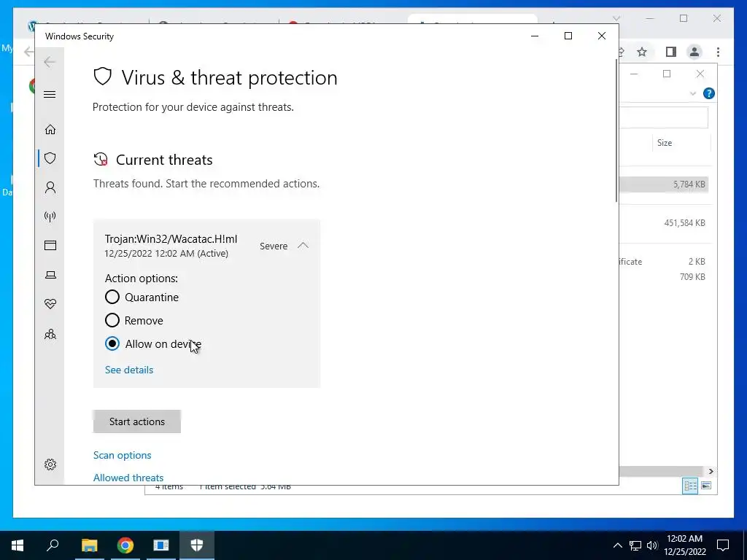747x560 pixels.
Task: Open See details link for the threat
Action: [129, 370]
